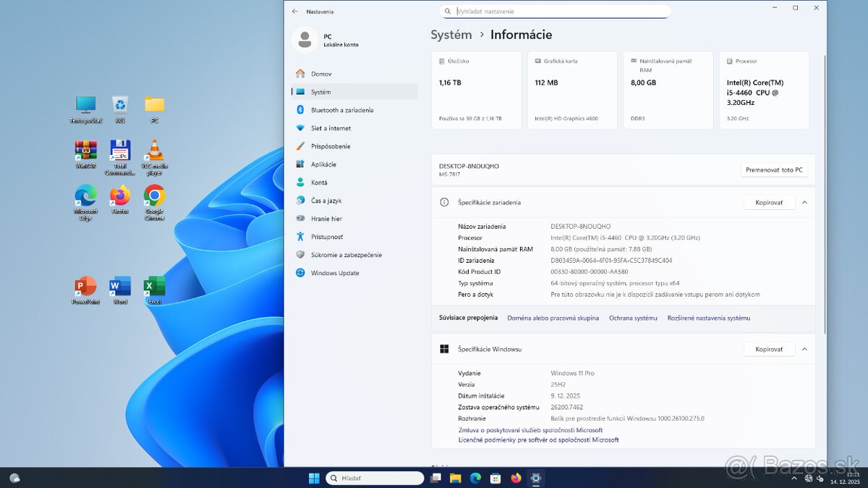This screenshot has height=488, width=868.
Task: Collapse the Špecifikácie Windowsu section
Action: [x=804, y=349]
